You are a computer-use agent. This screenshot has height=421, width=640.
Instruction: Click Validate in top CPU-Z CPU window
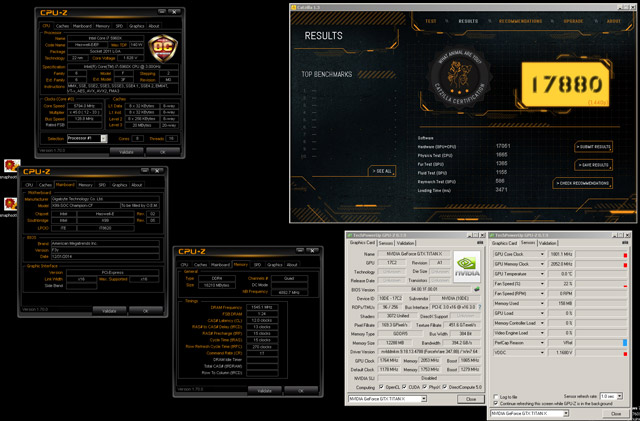126,152
